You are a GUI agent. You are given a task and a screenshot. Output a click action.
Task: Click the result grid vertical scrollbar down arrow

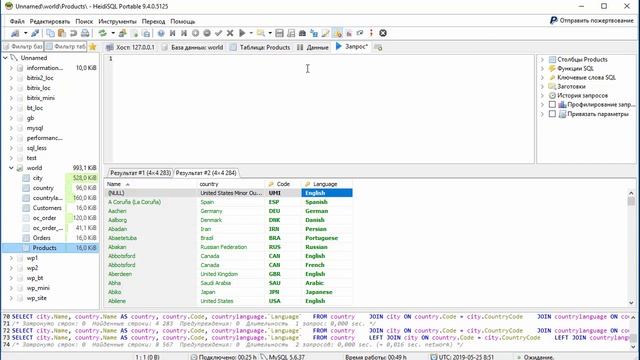tap(631, 303)
